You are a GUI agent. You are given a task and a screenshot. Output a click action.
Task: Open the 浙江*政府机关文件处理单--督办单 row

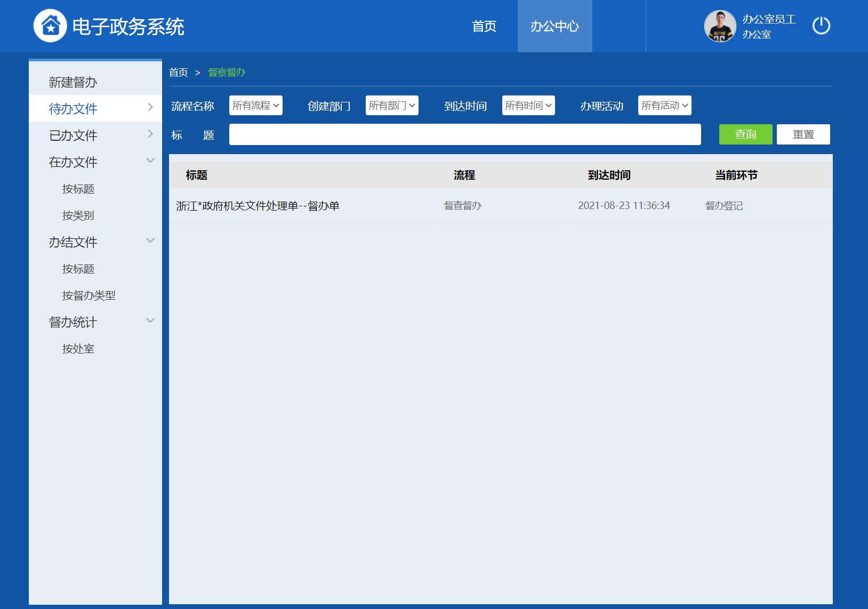click(x=258, y=206)
